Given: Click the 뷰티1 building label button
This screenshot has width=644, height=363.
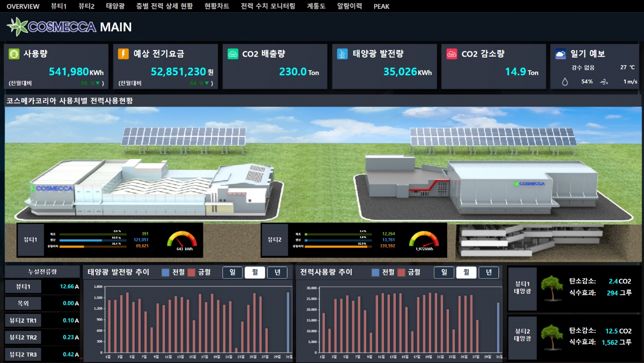Looking at the screenshot, I should (31, 240).
